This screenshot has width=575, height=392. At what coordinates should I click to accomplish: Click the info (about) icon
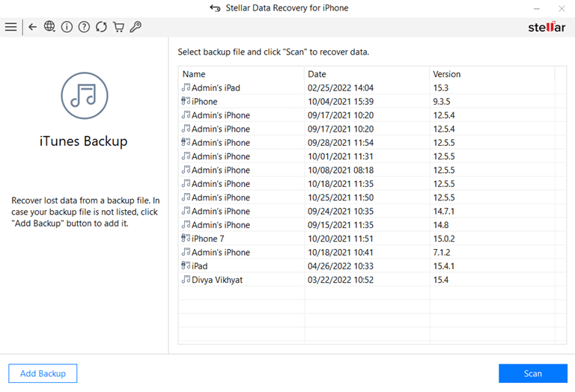tap(67, 27)
